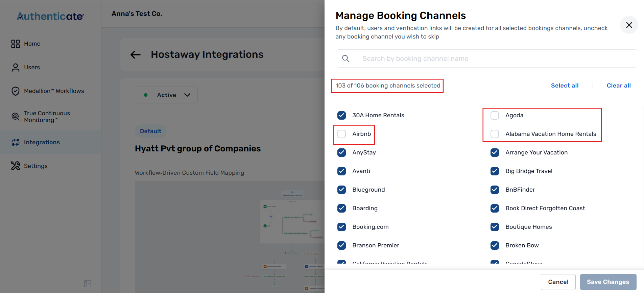Uncheck the Avanti checkbox
This screenshot has width=644, height=293.
pyautogui.click(x=341, y=171)
